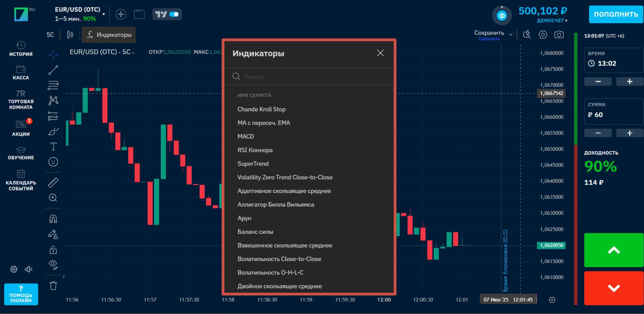Viewport: 644px width, 314px height.
Task: Mute sound with the speaker icon
Action: 29,269
